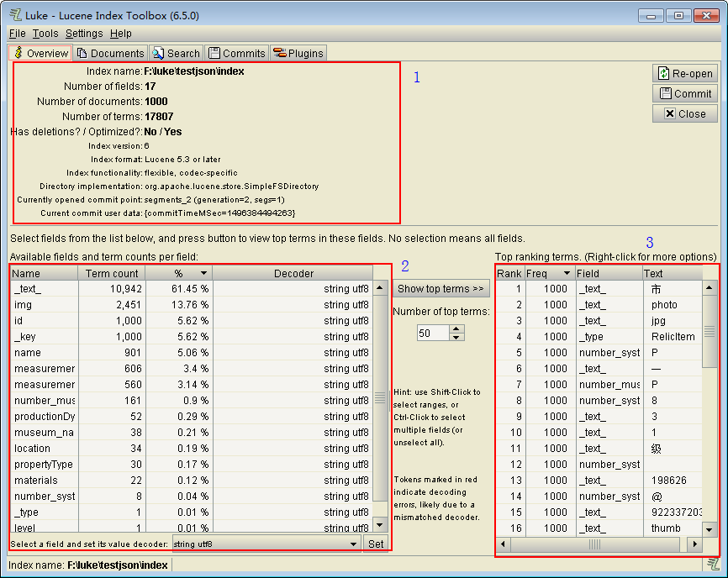Select the rank 13 term 198626
The image size is (728, 578).
(x=599, y=480)
